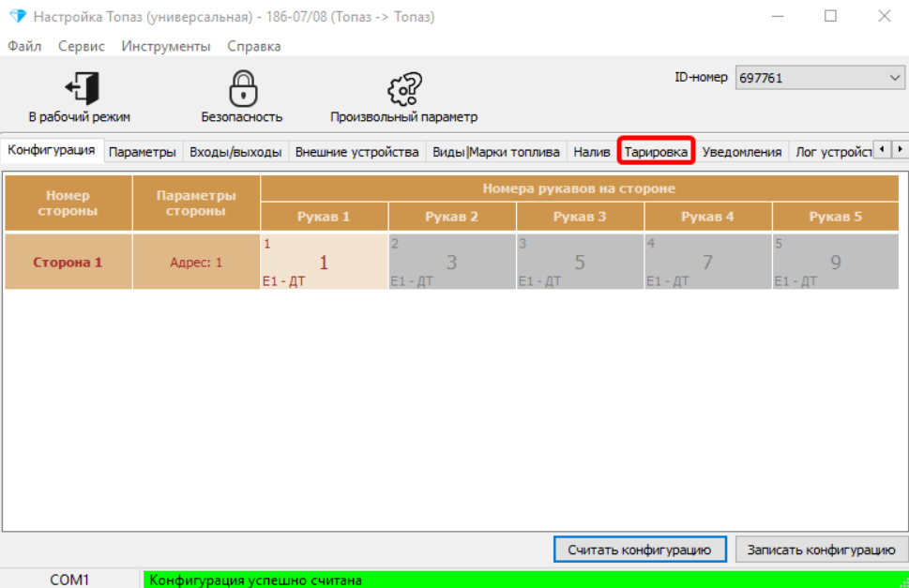Open the Внешние устройства tab
The width and height of the screenshot is (909, 588).
point(356,152)
